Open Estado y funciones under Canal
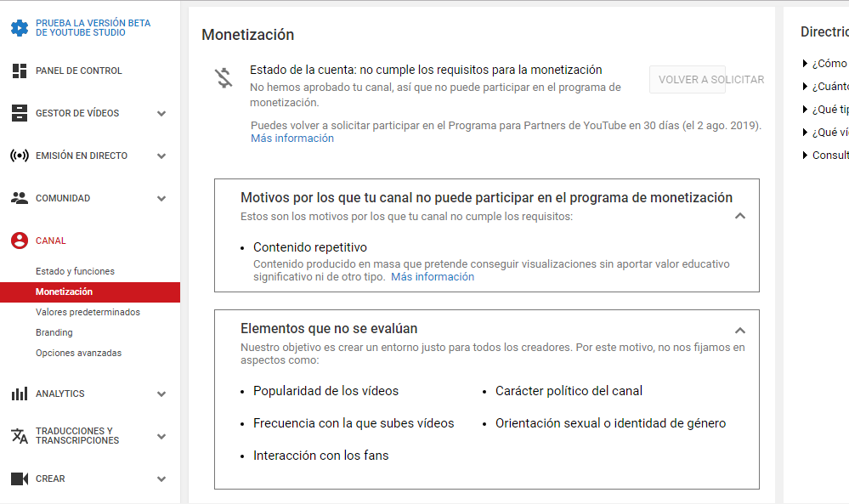The image size is (849, 504). [76, 271]
